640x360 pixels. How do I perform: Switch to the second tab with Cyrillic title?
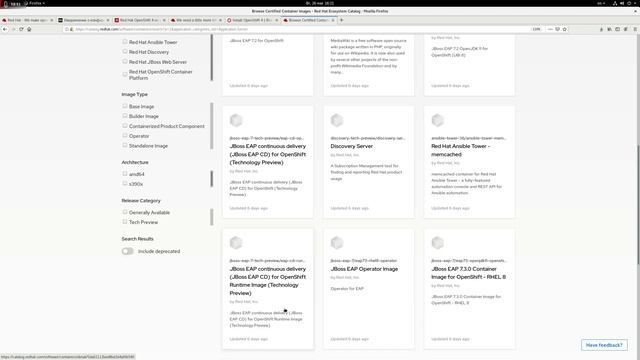tap(83, 20)
